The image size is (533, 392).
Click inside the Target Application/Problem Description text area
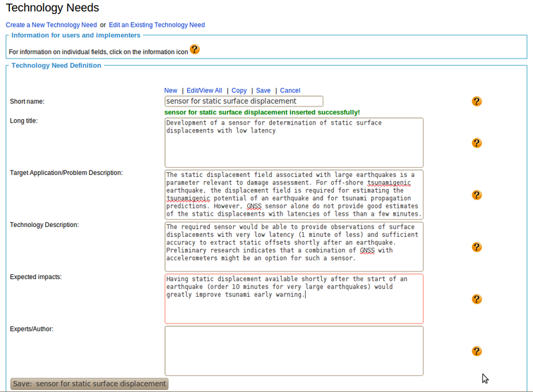tap(294, 195)
